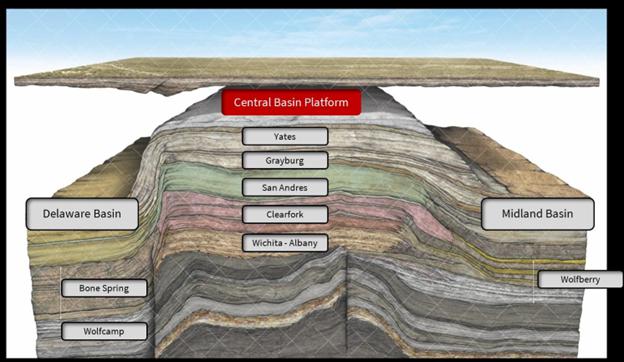
Task: Click the vertical fault line below Wichita - Albany
Action: pyautogui.click(x=347, y=302)
